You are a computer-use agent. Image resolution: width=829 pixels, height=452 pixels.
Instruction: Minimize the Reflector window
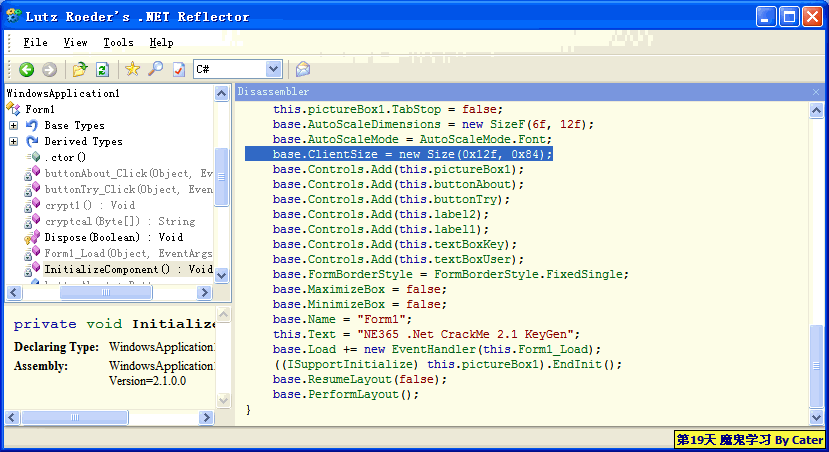766,17
